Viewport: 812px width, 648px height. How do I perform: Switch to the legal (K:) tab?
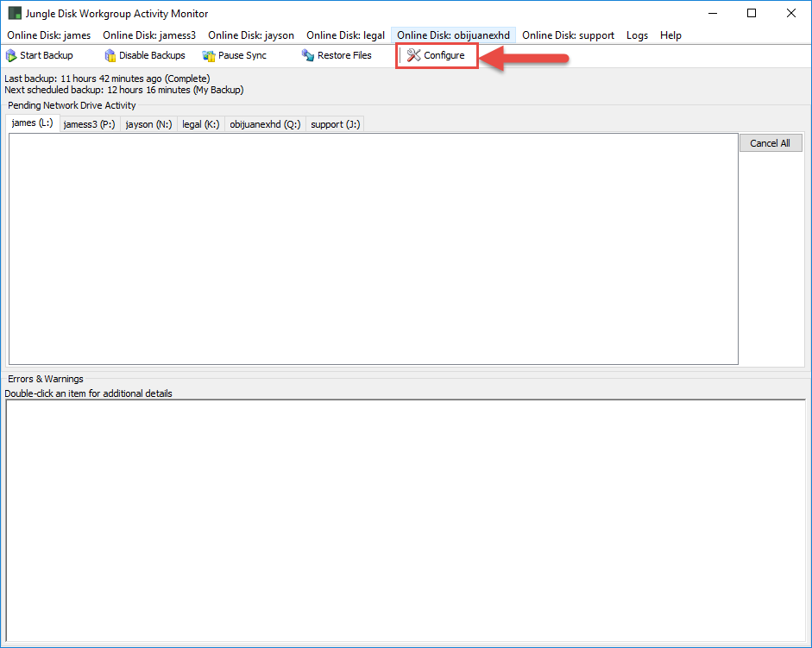pos(201,124)
